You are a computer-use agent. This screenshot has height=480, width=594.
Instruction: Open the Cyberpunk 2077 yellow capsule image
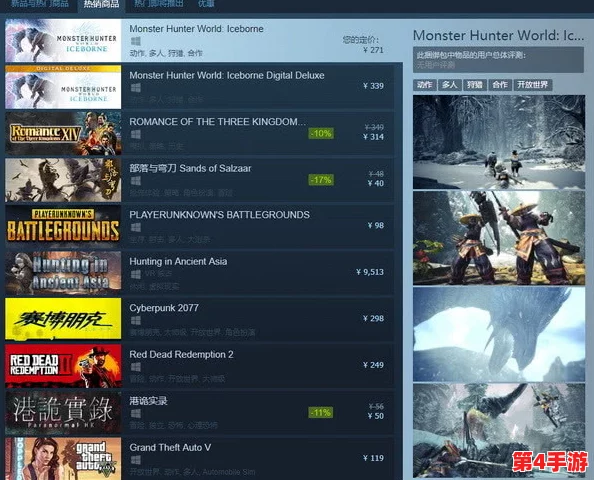click(63, 319)
